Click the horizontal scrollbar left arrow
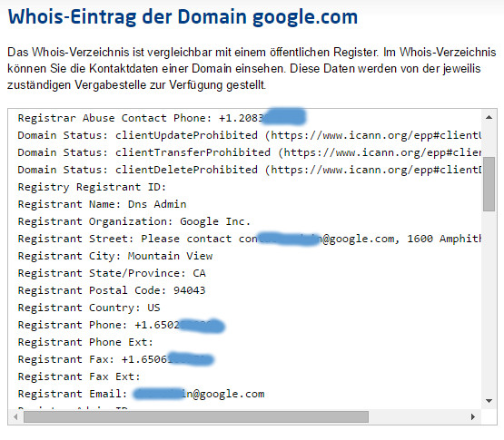 (15, 416)
